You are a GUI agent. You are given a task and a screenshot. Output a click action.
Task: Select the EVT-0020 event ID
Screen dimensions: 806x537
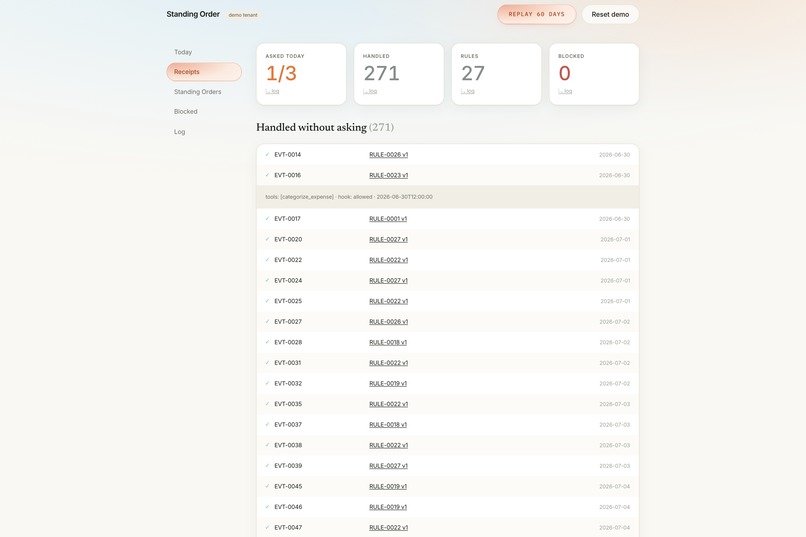click(288, 239)
